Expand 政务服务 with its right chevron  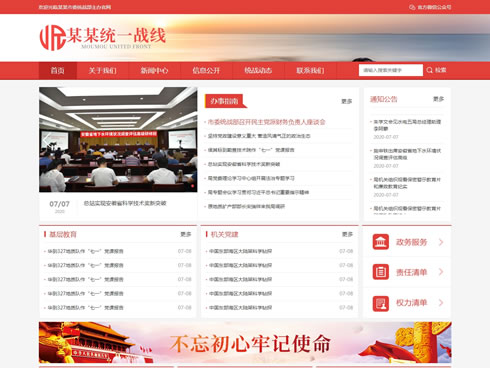pyautogui.click(x=441, y=242)
